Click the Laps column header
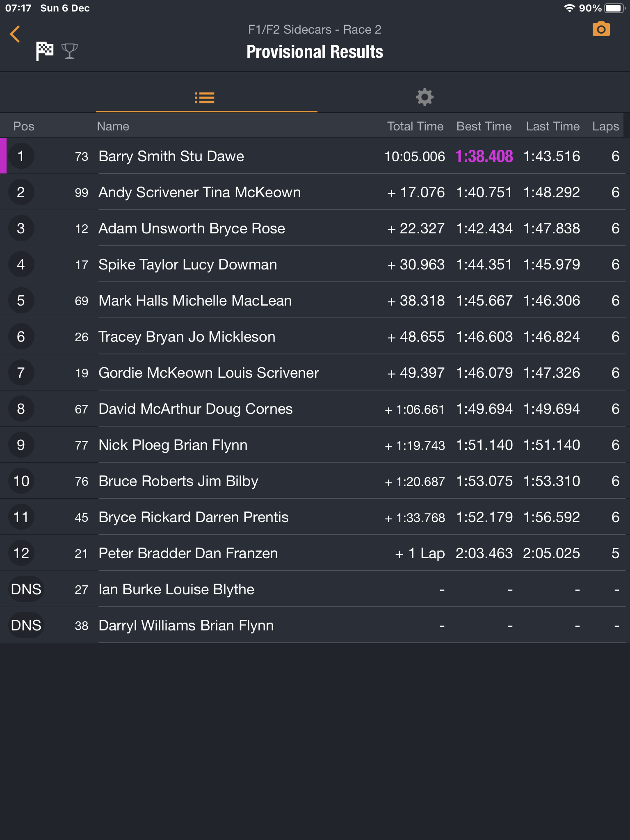This screenshot has width=630, height=840. coord(605,126)
